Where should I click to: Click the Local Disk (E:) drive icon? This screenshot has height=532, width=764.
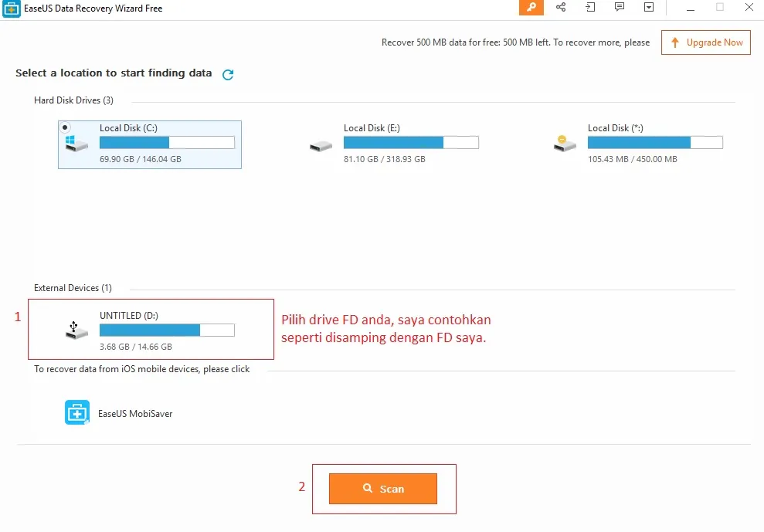320,144
